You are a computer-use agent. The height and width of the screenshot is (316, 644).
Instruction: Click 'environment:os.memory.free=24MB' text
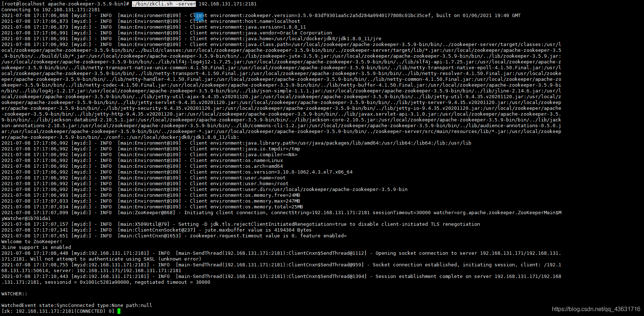pyautogui.click(x=255, y=195)
